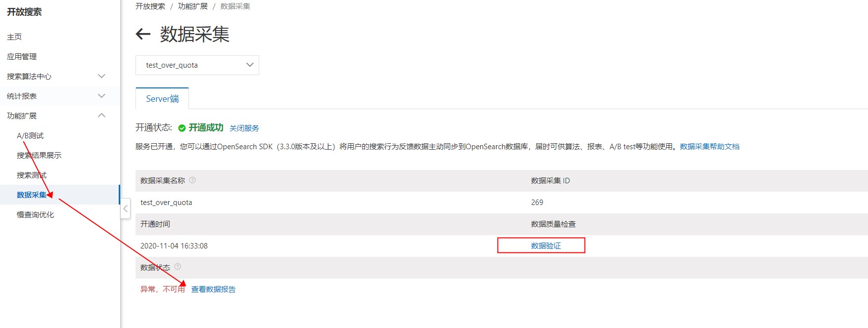Click the green 开通成功 status icon
The width and height of the screenshot is (868, 328).
click(x=182, y=128)
